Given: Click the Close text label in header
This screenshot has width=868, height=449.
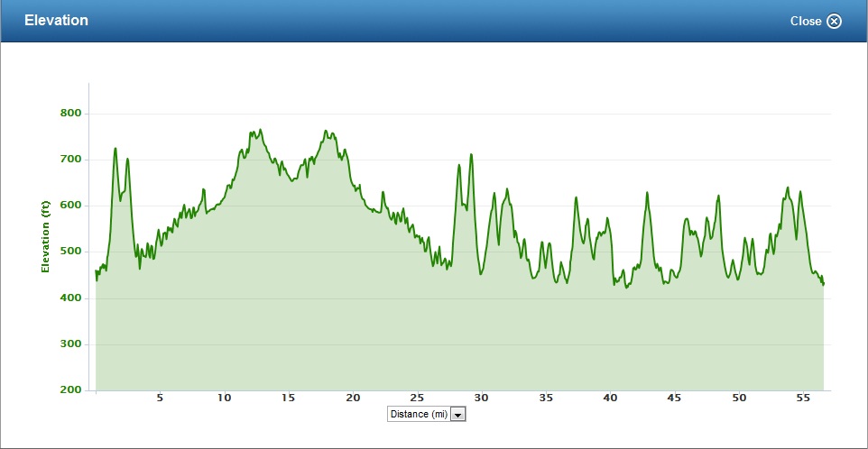Looking at the screenshot, I should coord(806,21).
